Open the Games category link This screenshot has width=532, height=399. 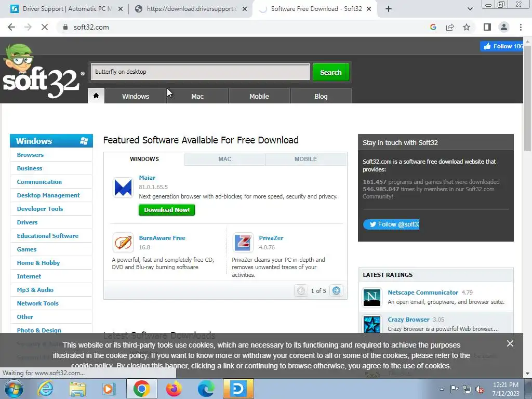pyautogui.click(x=26, y=249)
